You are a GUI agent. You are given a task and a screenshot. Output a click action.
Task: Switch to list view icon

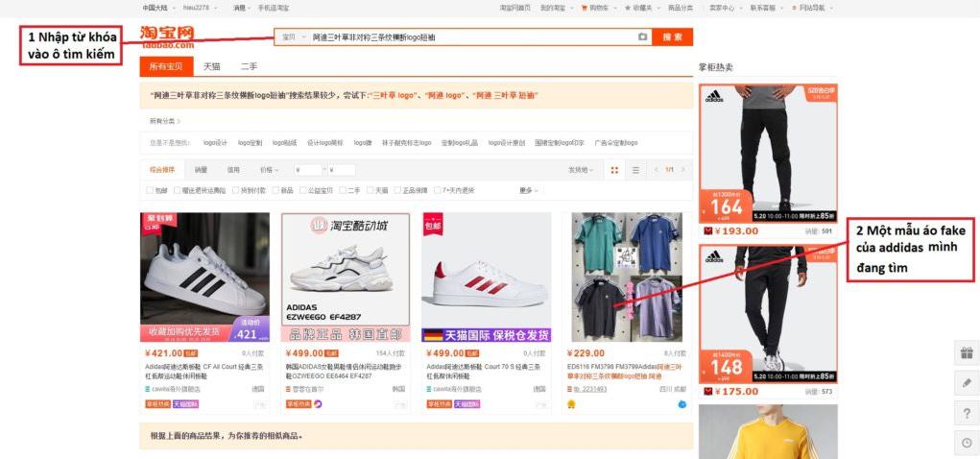(635, 170)
